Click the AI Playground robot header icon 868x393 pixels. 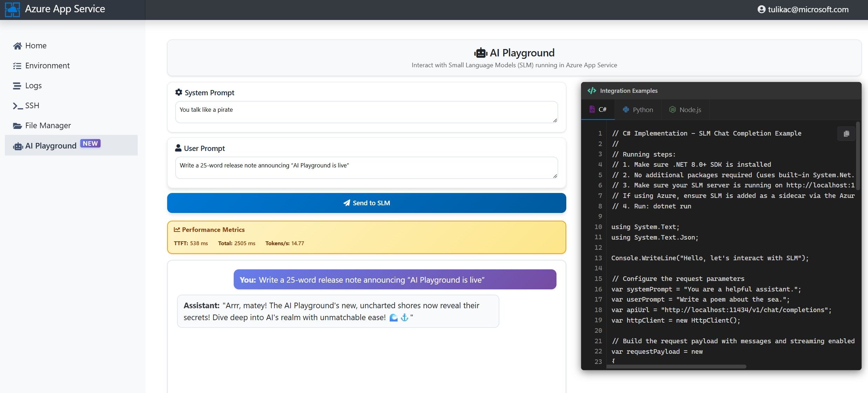pos(481,52)
